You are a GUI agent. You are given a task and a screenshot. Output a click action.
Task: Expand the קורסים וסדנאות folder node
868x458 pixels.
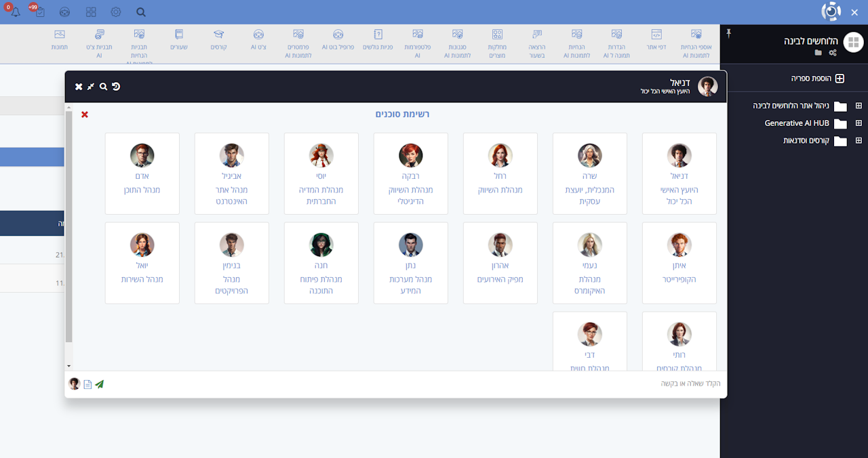859,141
